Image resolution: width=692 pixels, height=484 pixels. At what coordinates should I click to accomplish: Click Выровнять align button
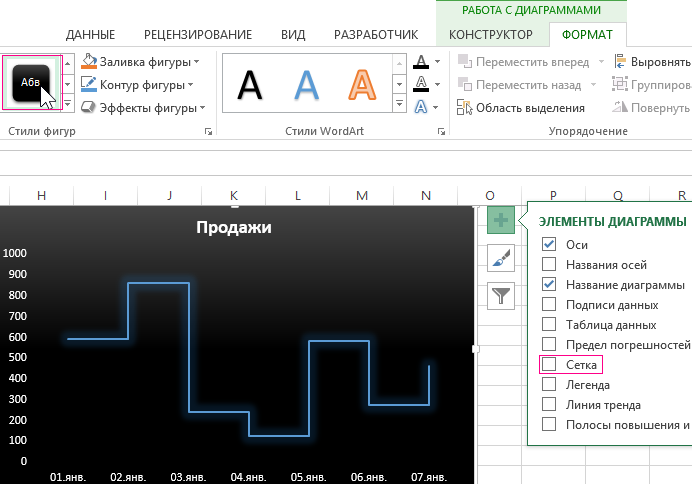(x=652, y=62)
